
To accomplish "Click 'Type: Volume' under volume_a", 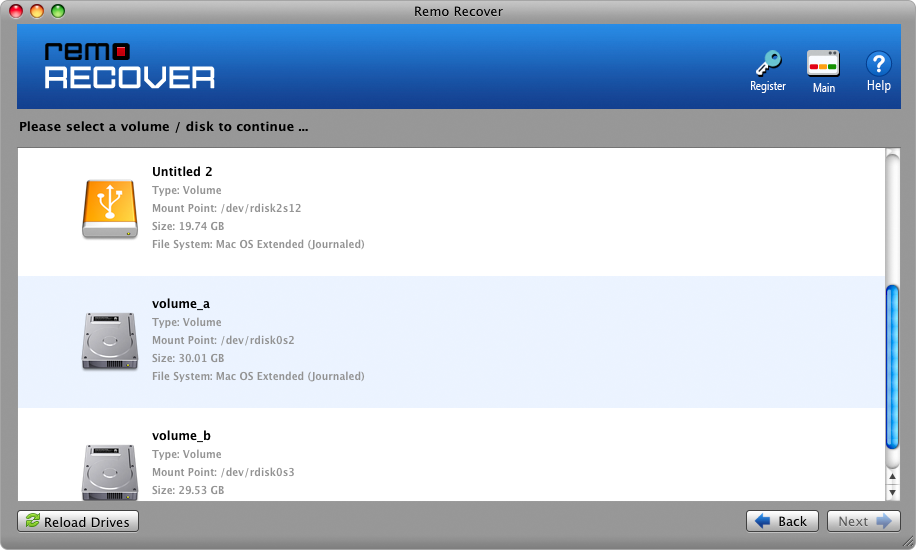I will point(186,323).
